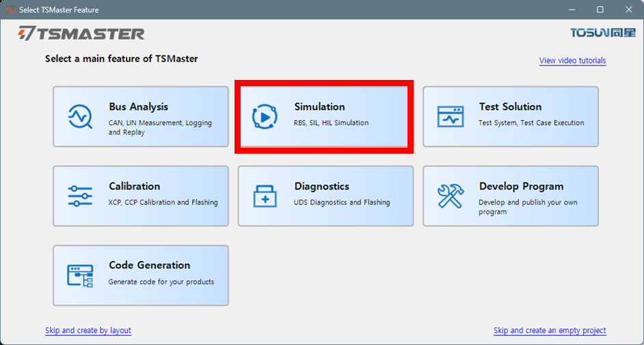Click the Develop Program wrench-hammer icon
The width and height of the screenshot is (644, 345).
pos(451,196)
